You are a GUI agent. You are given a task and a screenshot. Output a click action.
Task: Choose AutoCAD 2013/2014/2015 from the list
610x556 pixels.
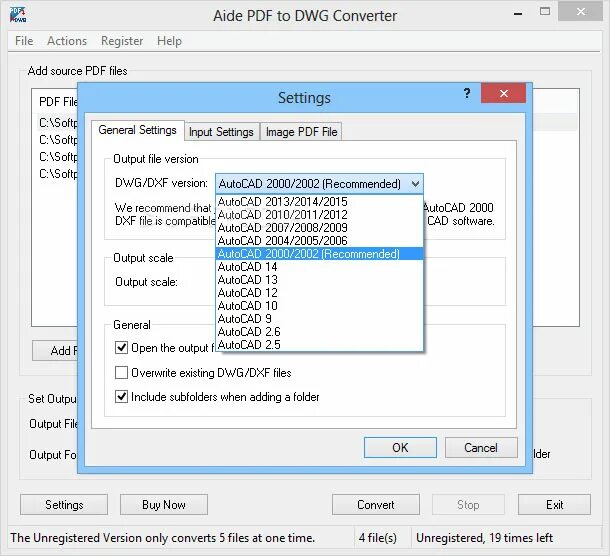point(319,202)
